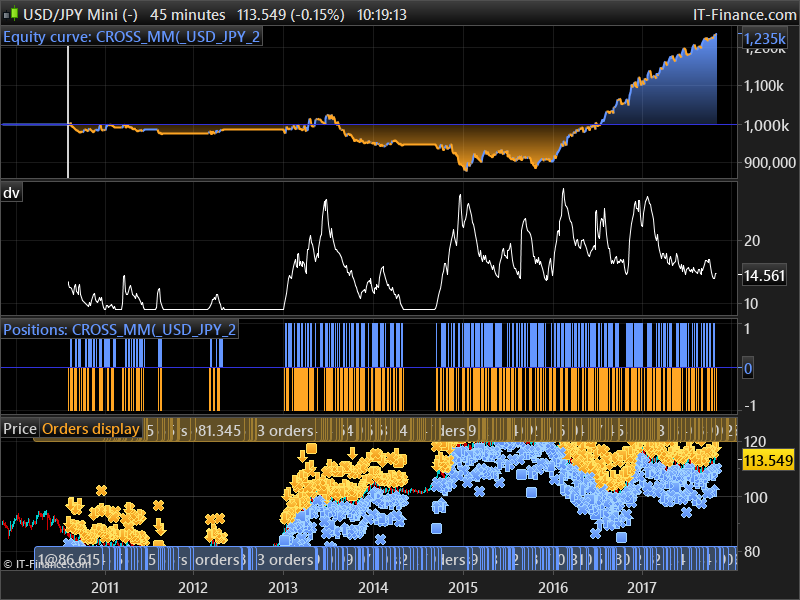Toggle the Orders display label
The height and width of the screenshot is (600, 800).
pyautogui.click(x=90, y=429)
